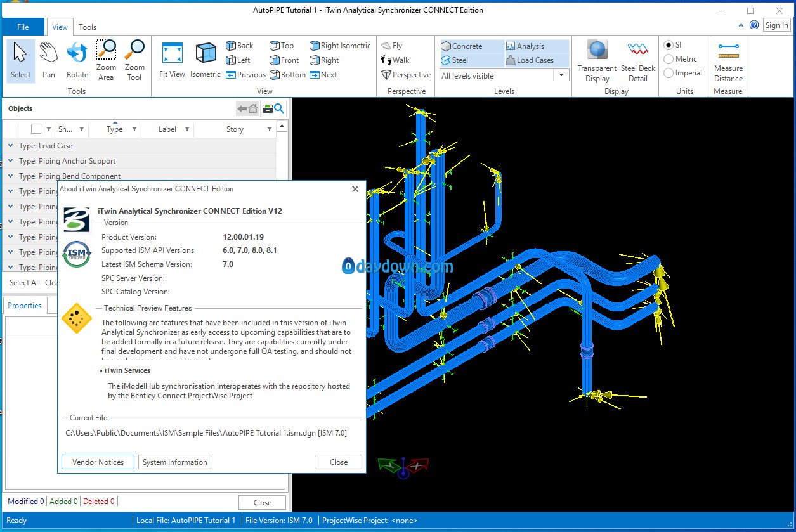796x532 pixels.
Task: Open the blue Help question-mark icon
Action: (754, 25)
